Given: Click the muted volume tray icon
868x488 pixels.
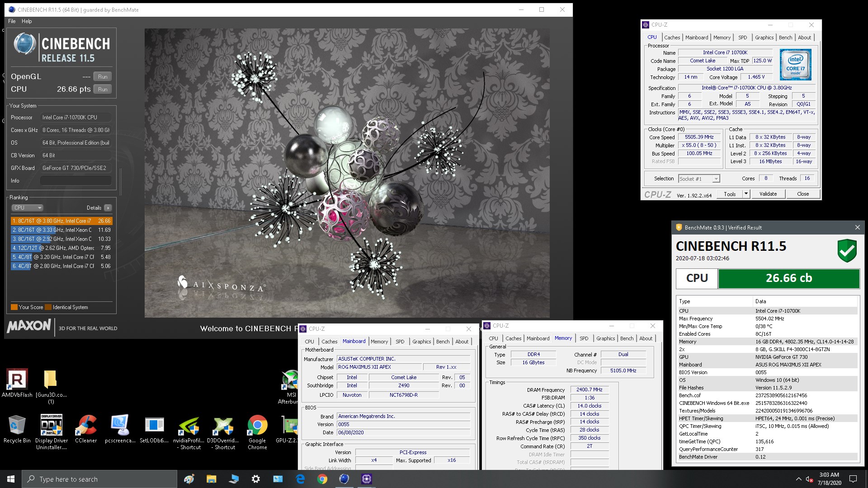Looking at the screenshot, I should 810,479.
